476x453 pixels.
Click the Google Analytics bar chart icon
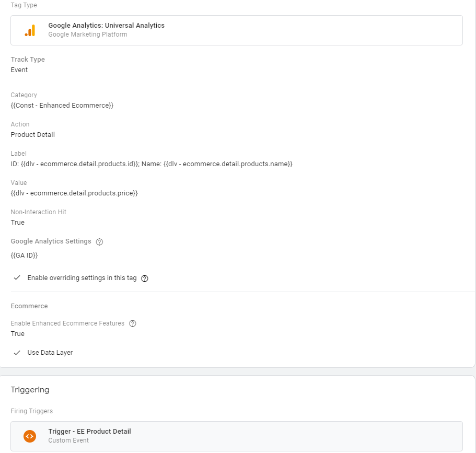point(30,31)
